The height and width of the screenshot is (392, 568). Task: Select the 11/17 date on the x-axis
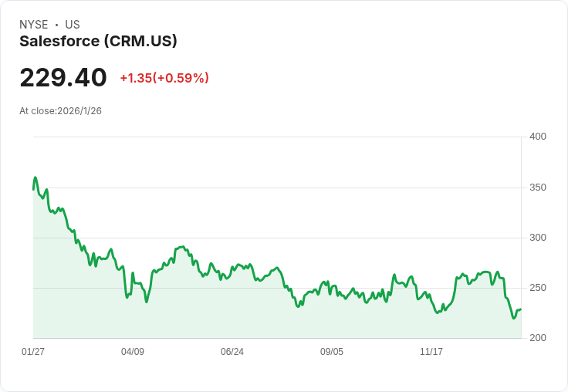tap(431, 352)
